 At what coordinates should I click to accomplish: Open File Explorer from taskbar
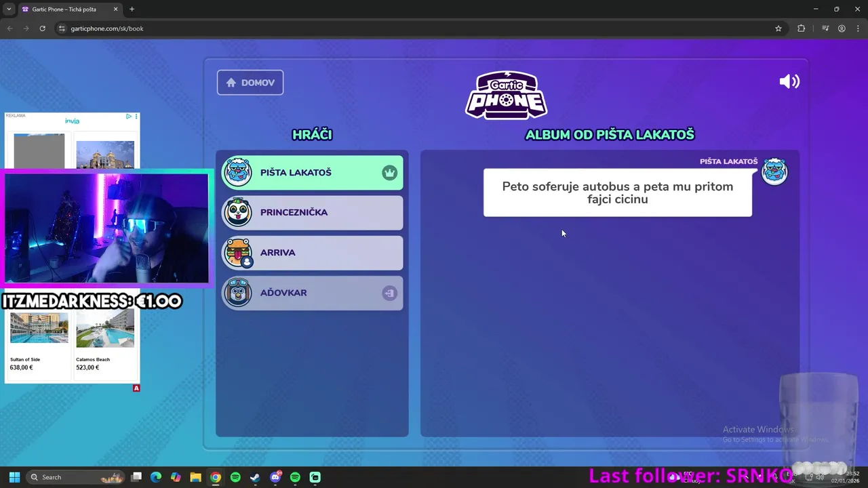pyautogui.click(x=195, y=477)
